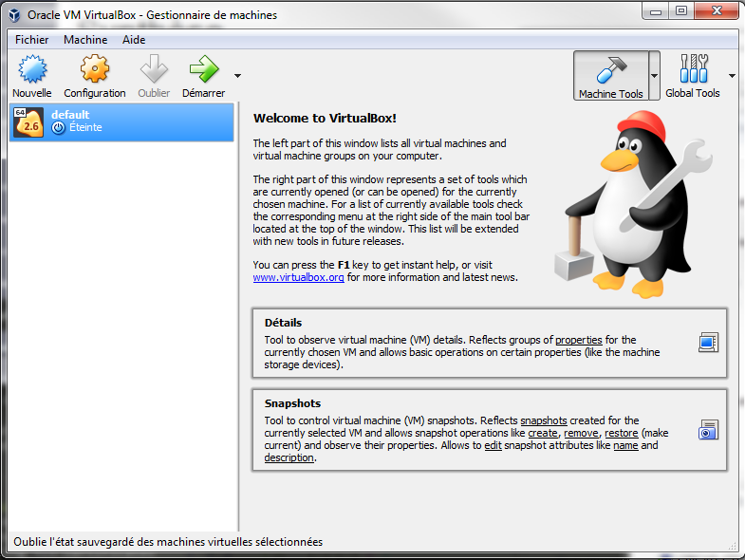The width and height of the screenshot is (745, 560).
Task: Click the 'Snapshots' heading text
Action: 292,403
